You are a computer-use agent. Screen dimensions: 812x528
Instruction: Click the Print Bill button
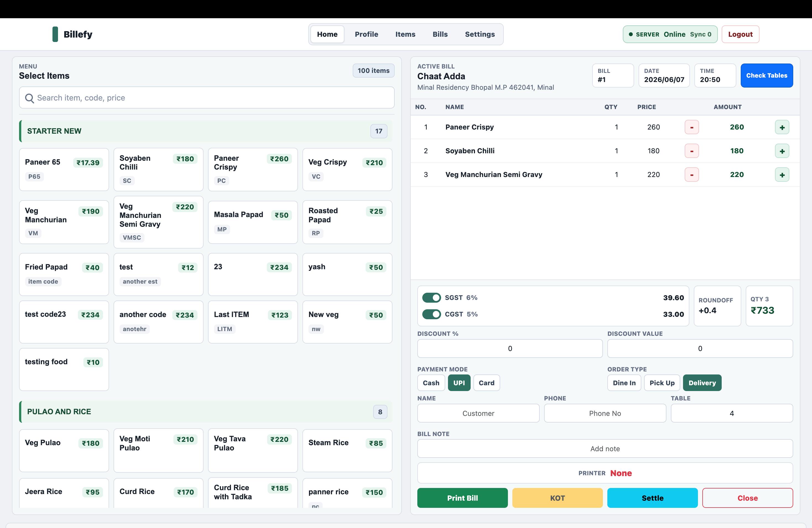click(x=462, y=498)
